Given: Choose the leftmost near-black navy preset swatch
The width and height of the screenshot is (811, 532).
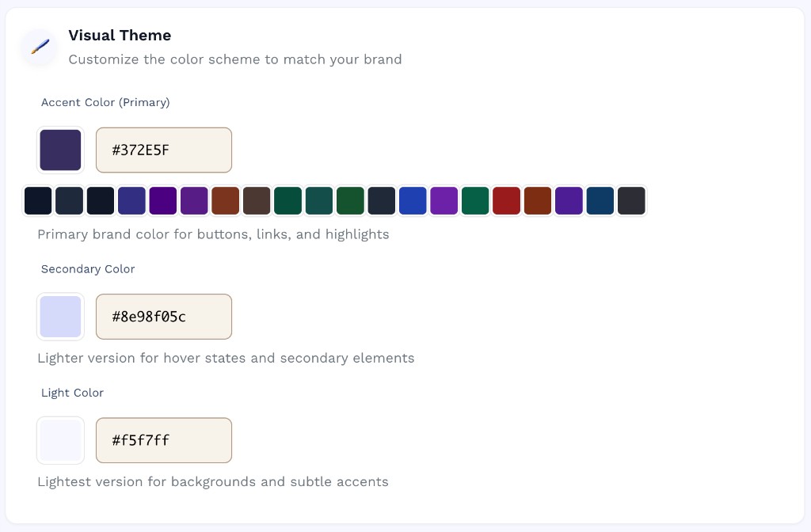Looking at the screenshot, I should (38, 200).
